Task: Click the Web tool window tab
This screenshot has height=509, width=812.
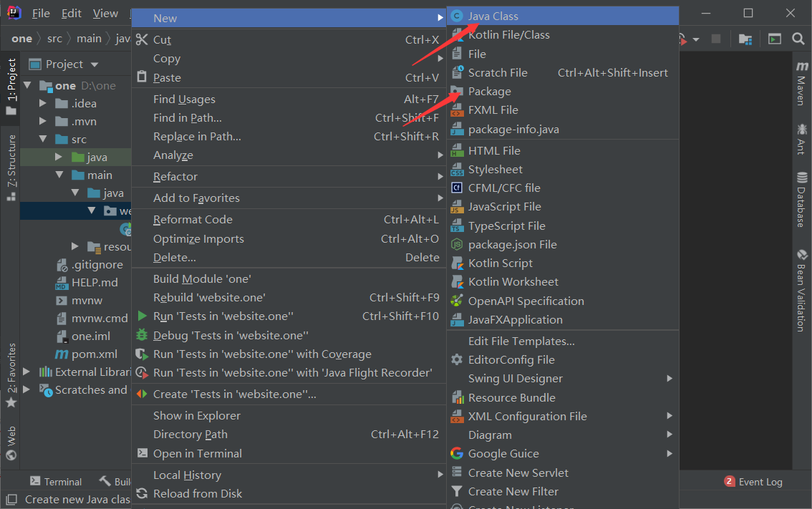Action: (x=11, y=443)
